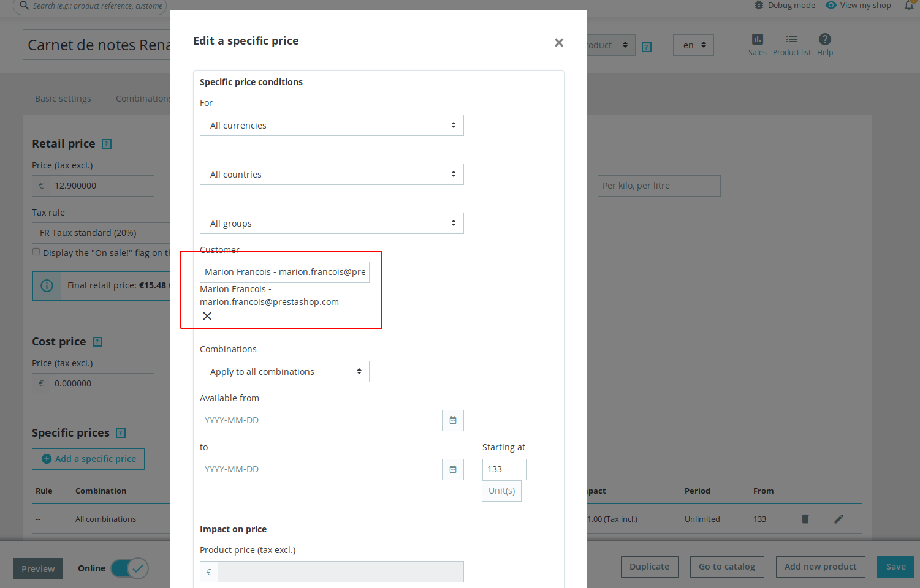Viewport: 920px width, 588px height.
Task: Delete the specific price rule with trash icon
Action: pos(805,519)
